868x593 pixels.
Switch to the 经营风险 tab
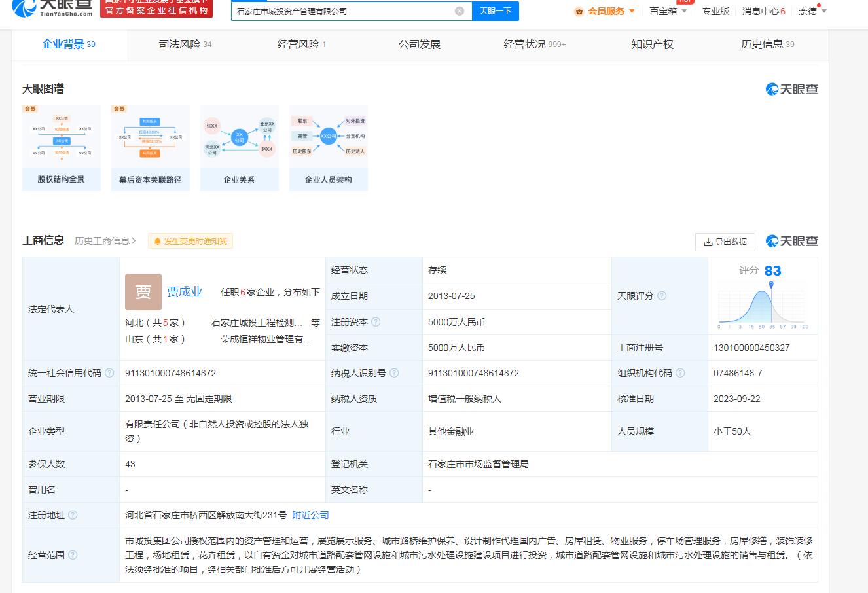(x=302, y=45)
